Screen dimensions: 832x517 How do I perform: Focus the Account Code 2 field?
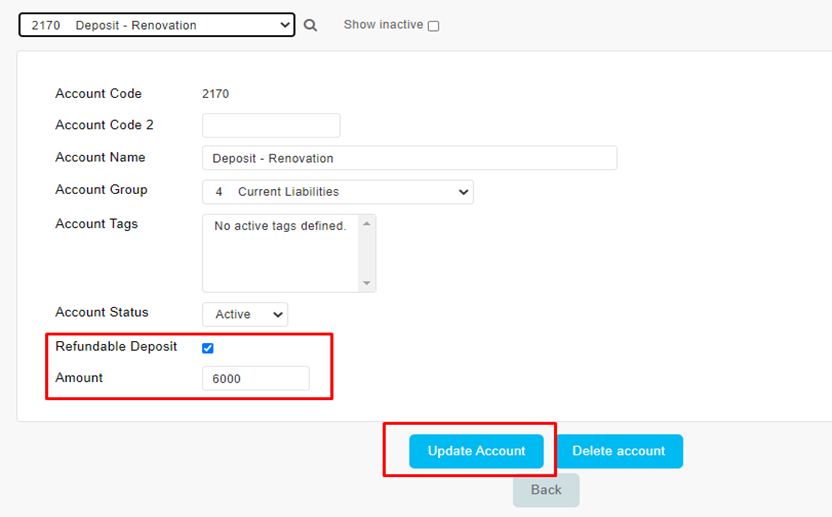click(271, 125)
